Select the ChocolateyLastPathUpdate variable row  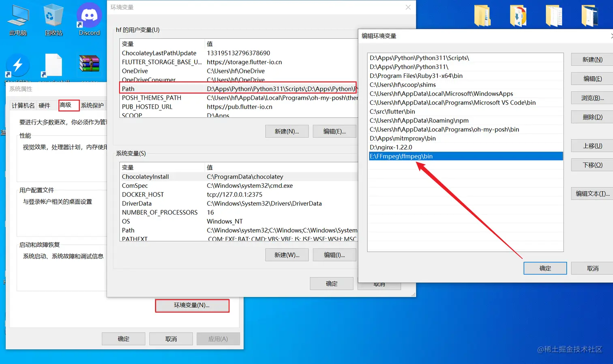pos(238,53)
